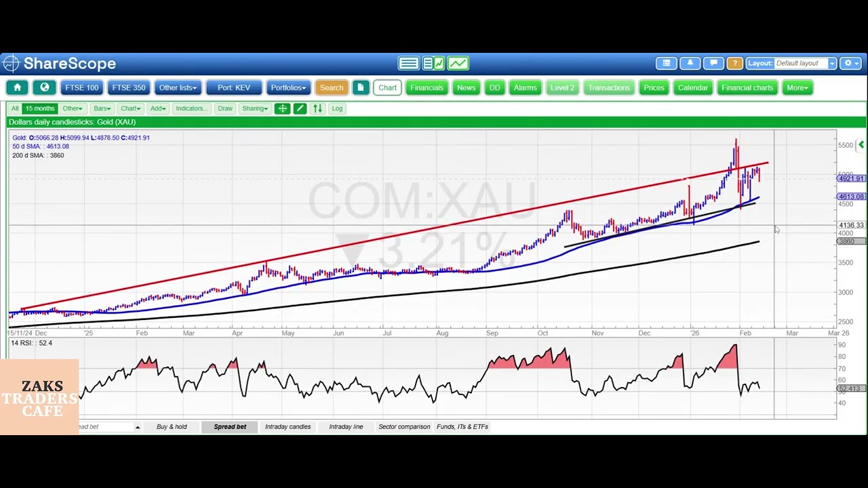Select the All time range
This screenshot has width=868, height=488.
tap(15, 108)
